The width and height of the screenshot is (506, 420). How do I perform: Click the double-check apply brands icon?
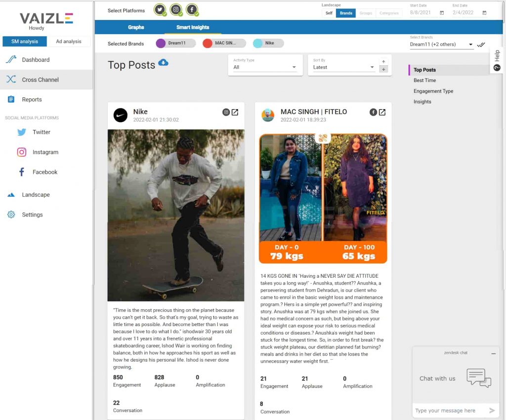click(x=481, y=44)
